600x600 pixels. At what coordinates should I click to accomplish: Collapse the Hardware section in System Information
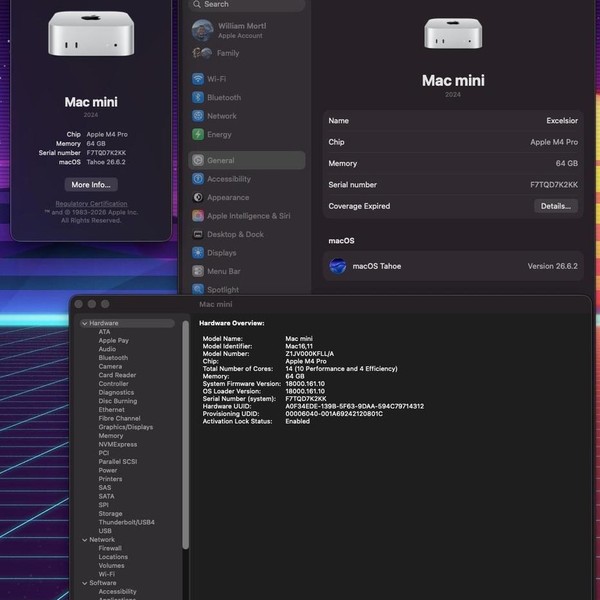[85, 323]
